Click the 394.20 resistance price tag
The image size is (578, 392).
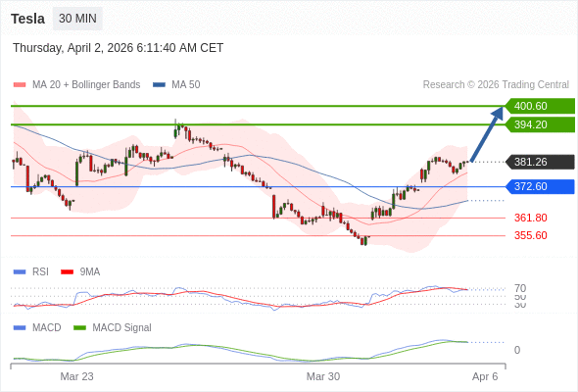point(540,124)
